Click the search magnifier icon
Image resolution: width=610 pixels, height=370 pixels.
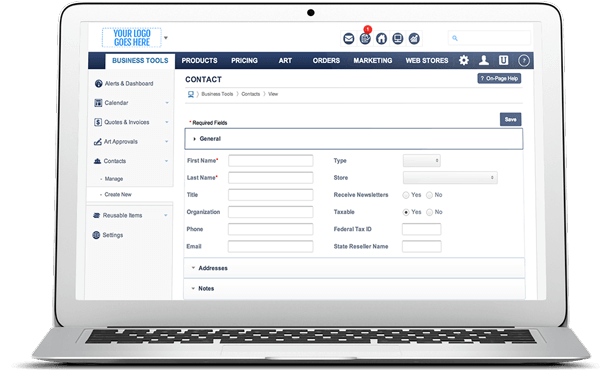[455, 38]
